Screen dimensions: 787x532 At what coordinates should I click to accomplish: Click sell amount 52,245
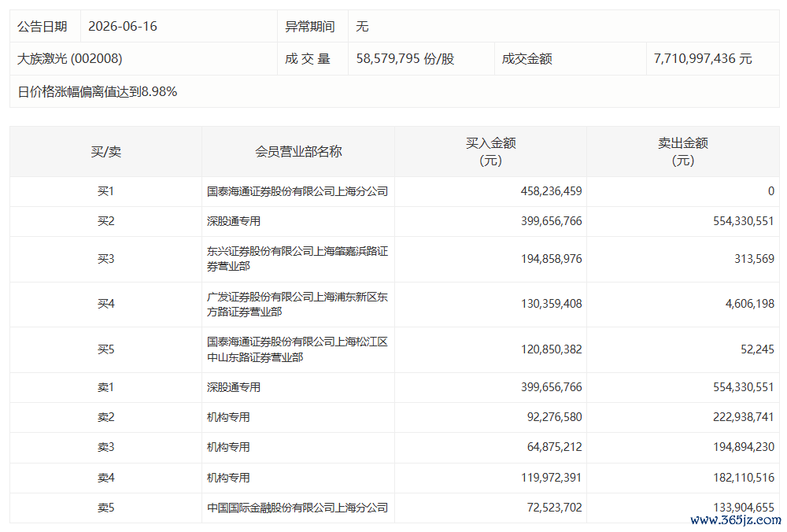(757, 349)
